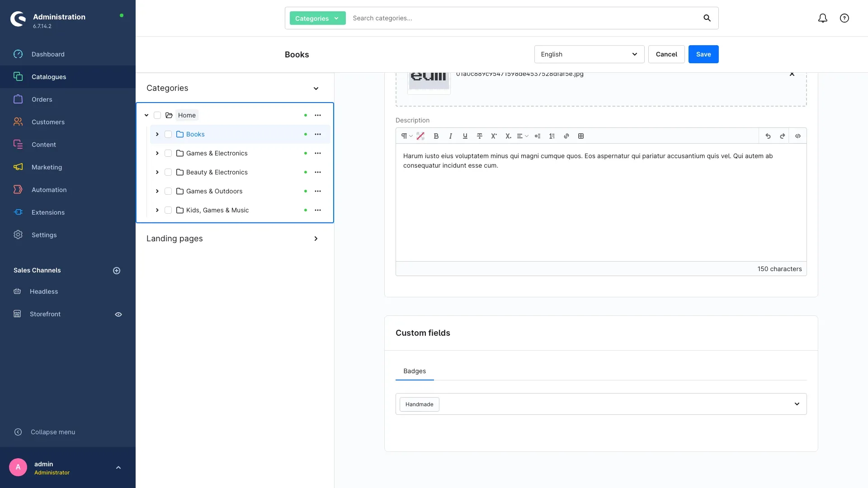Focus the Search categories input field
The width and height of the screenshot is (868, 488).
click(524, 18)
